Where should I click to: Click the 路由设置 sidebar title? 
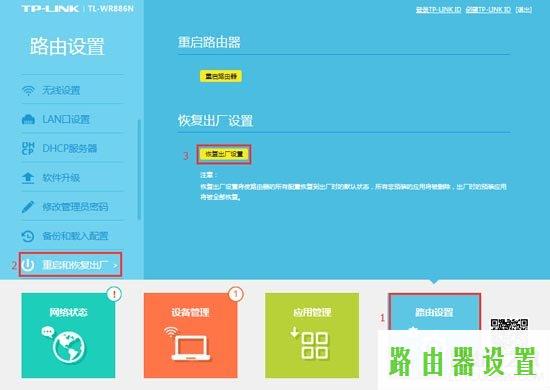click(67, 46)
